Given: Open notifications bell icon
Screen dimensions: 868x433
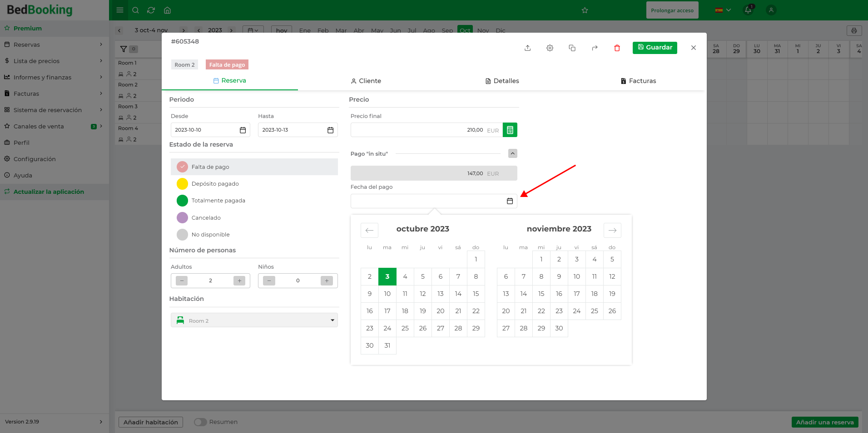Looking at the screenshot, I should tap(748, 10).
